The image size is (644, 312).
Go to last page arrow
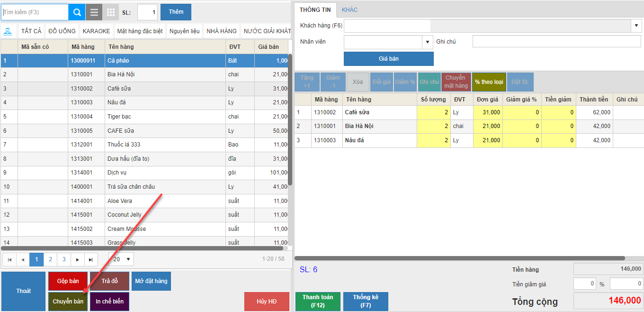coord(91,260)
